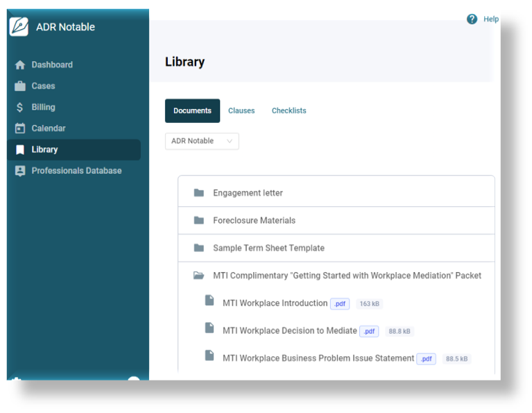Click the ADR Notable logo icon
Viewport: 532px width, 413px height.
pyautogui.click(x=19, y=27)
